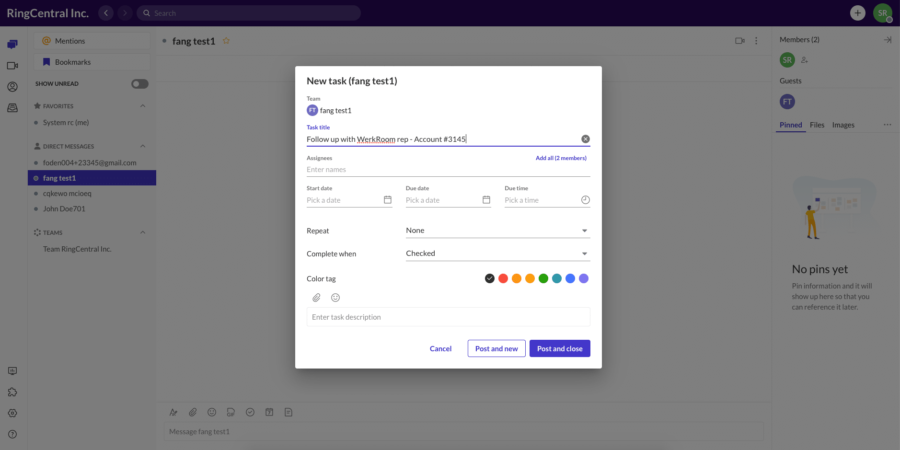Toggle the Show Unread switch
The width and height of the screenshot is (900, 450).
point(140,84)
